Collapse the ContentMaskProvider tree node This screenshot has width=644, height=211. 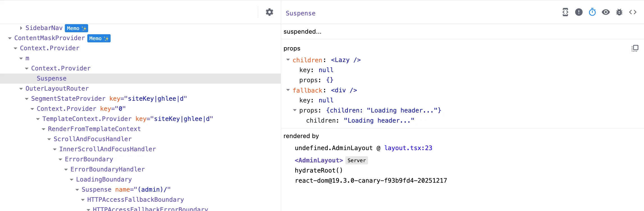10,38
